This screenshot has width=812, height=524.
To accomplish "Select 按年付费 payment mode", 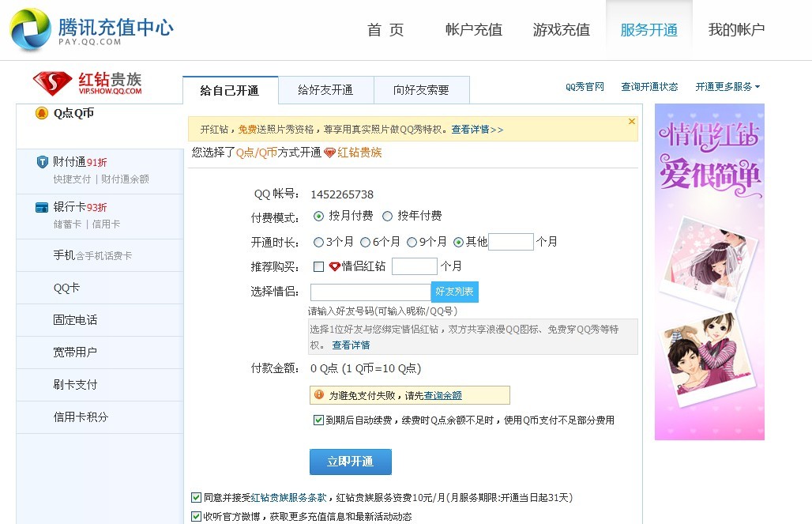I will (387, 217).
